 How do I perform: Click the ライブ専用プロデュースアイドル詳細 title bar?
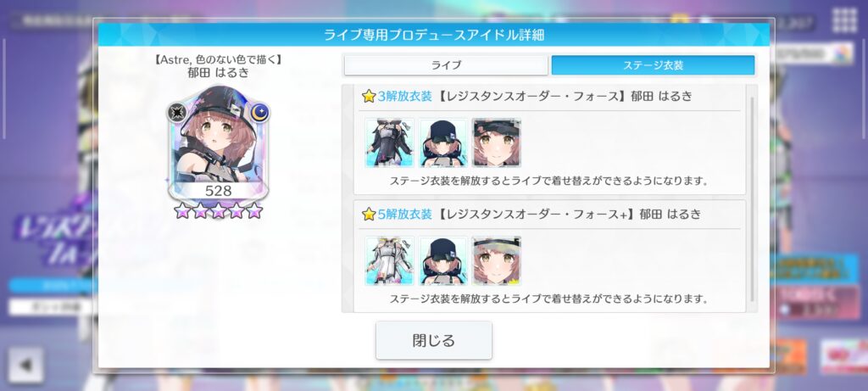433,35
